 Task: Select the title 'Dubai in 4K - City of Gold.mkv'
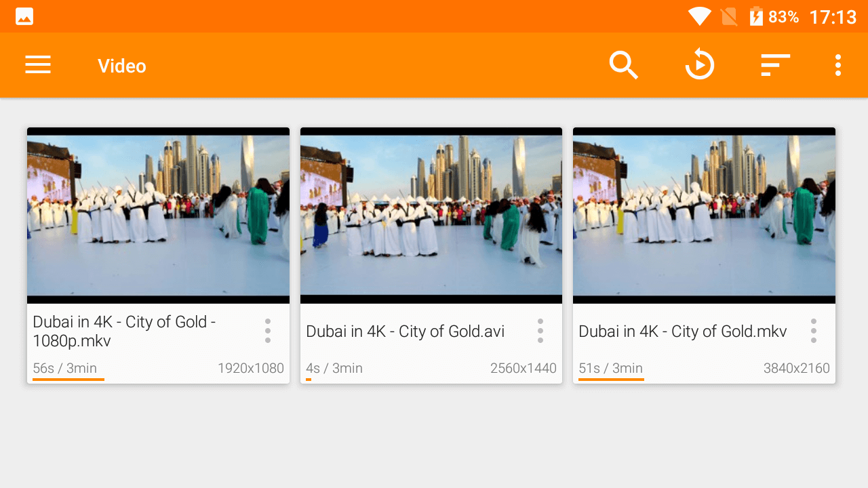682,331
